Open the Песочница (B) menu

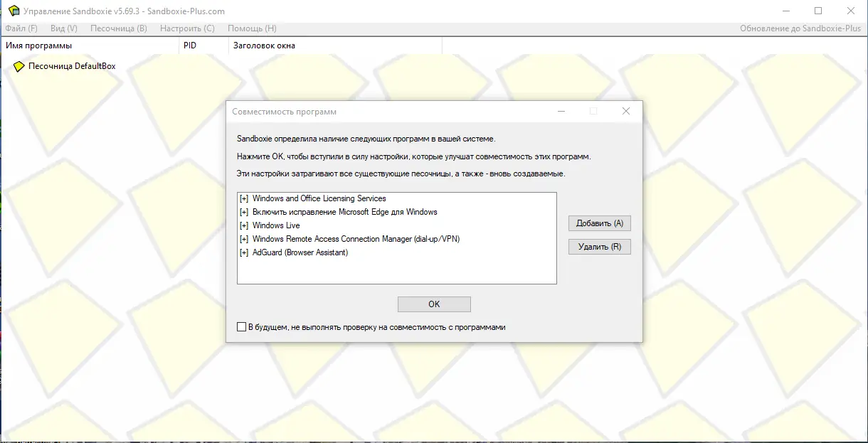pyautogui.click(x=119, y=28)
